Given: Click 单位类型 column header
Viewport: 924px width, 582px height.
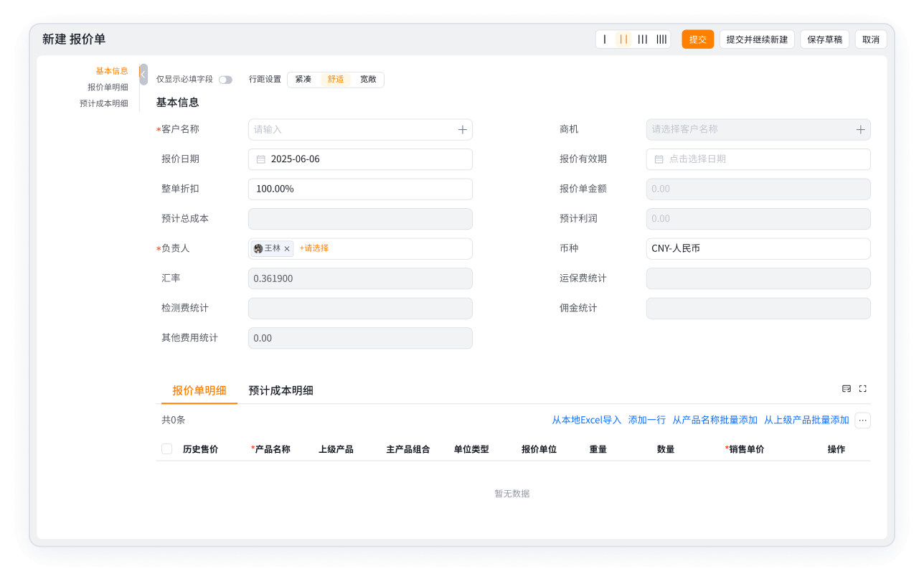Looking at the screenshot, I should 471,450.
